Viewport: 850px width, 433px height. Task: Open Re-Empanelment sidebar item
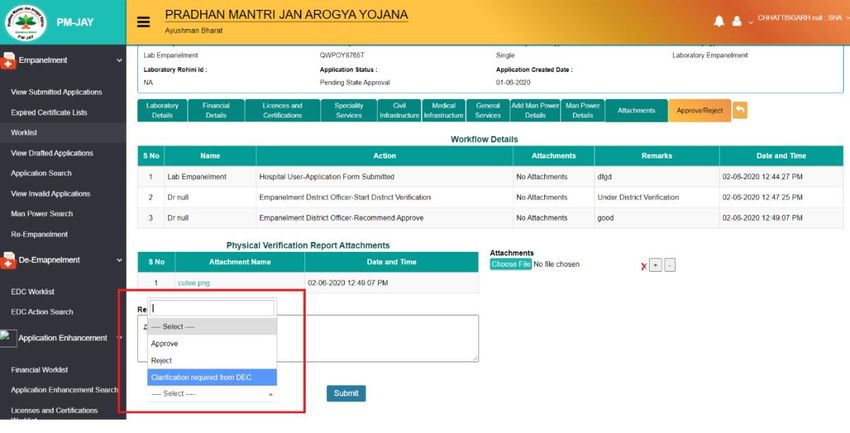point(40,235)
